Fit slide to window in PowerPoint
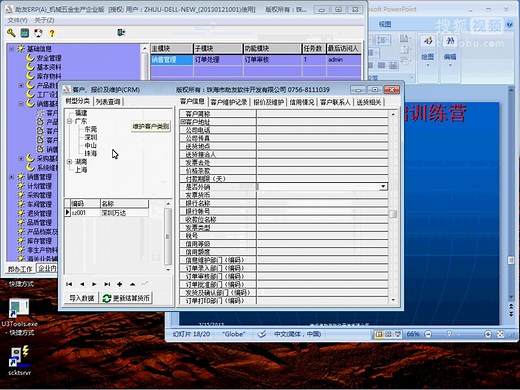 click(500, 334)
